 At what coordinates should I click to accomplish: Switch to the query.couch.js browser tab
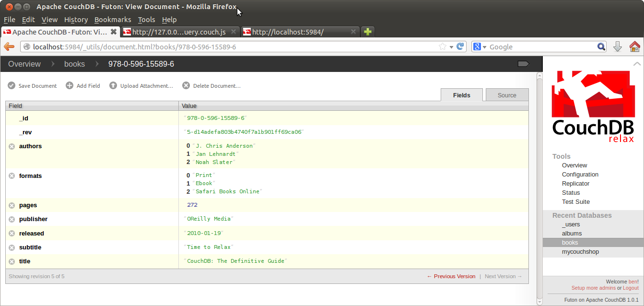click(x=180, y=32)
